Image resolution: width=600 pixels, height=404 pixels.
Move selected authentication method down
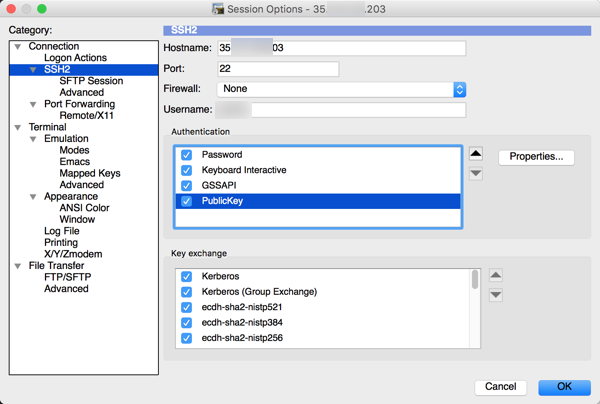[x=476, y=174]
